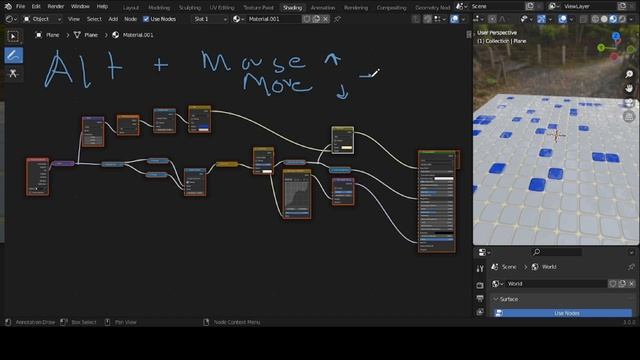Open the node editor type selector
This screenshot has width=640, height=360.
[11, 19]
